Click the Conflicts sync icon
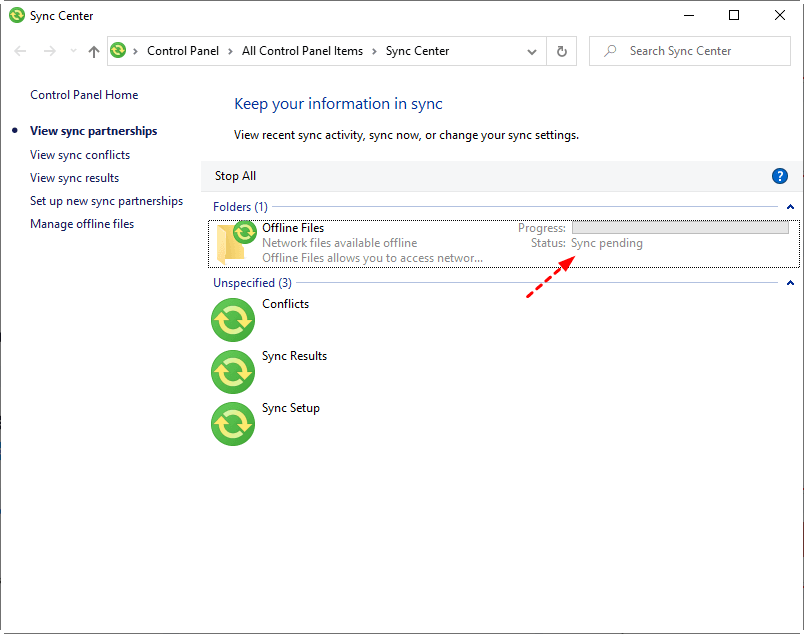 point(233,320)
